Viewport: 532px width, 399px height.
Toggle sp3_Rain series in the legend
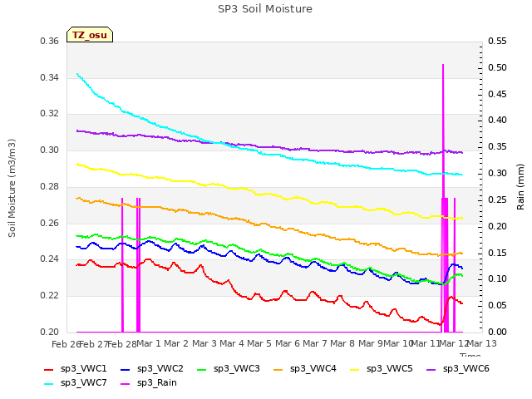click(149, 383)
